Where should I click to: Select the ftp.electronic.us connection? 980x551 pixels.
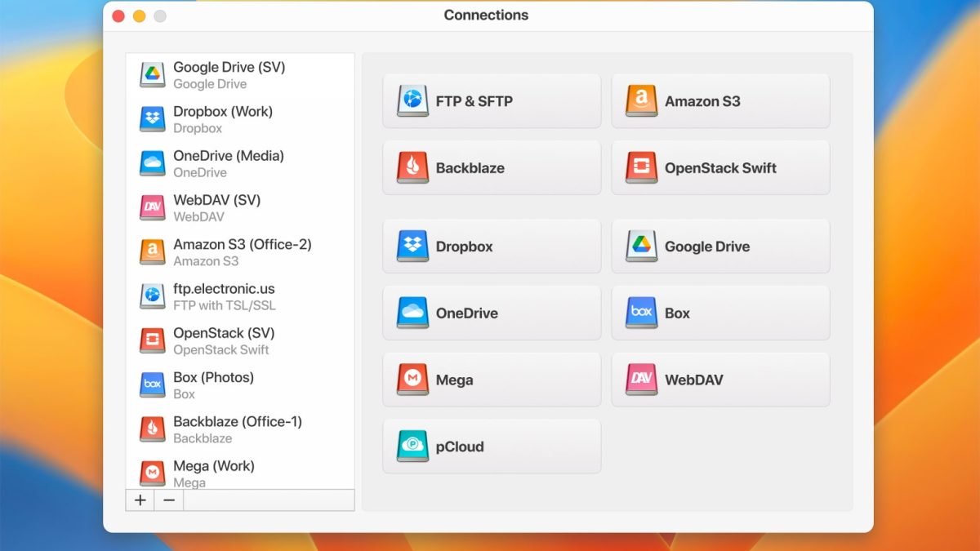click(x=224, y=296)
